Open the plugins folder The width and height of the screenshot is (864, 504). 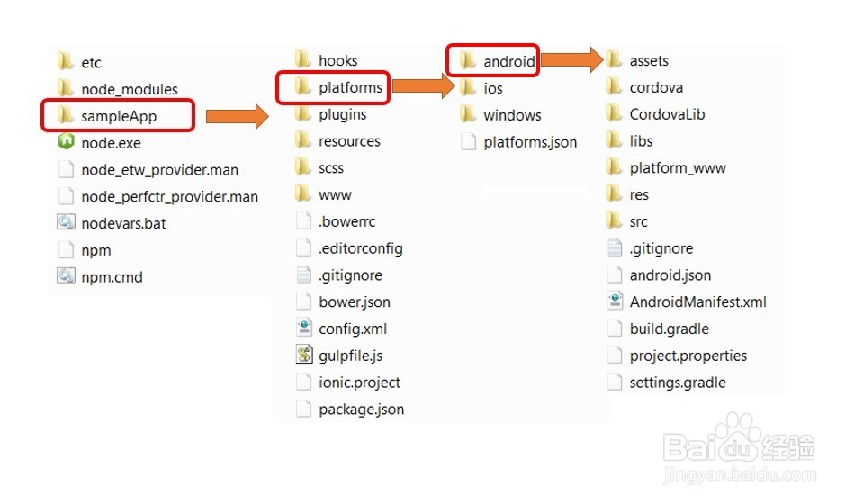coord(342,114)
